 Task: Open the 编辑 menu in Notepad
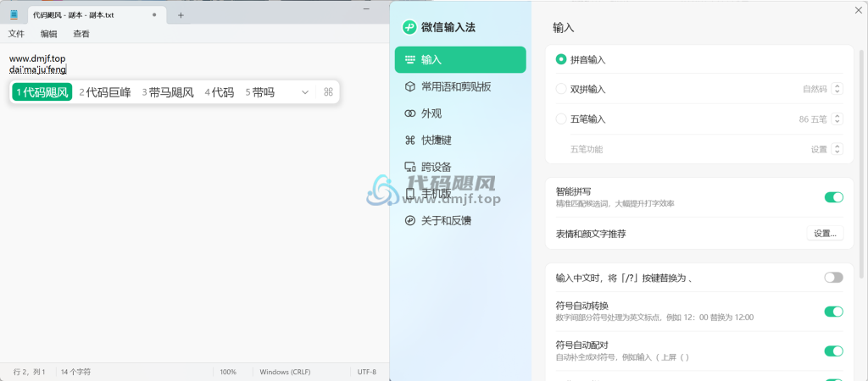(x=48, y=34)
